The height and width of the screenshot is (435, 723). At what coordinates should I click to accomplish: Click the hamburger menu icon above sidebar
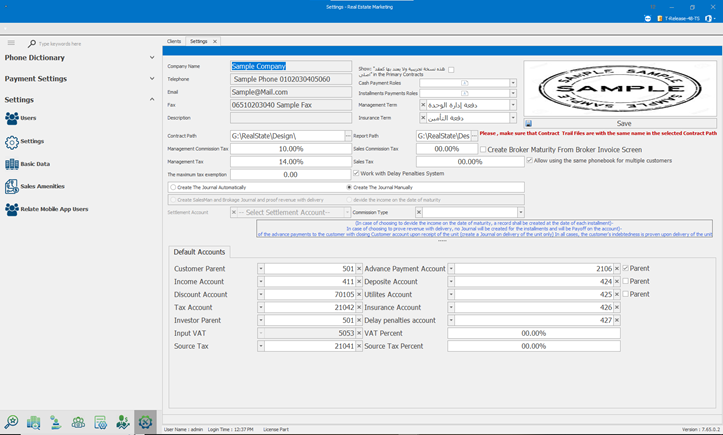pyautogui.click(x=11, y=43)
